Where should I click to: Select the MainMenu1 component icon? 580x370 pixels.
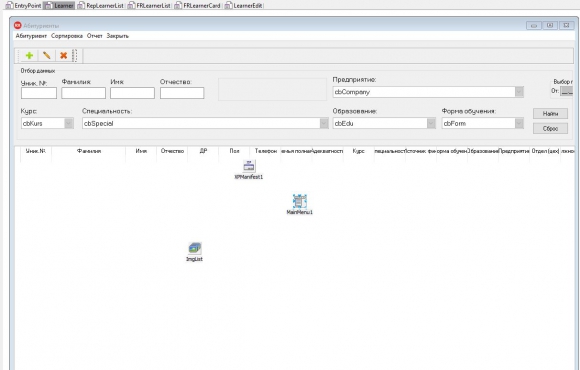point(300,201)
